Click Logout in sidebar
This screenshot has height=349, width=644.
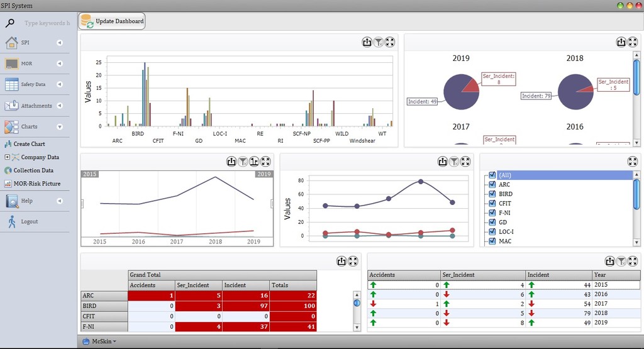pos(29,222)
